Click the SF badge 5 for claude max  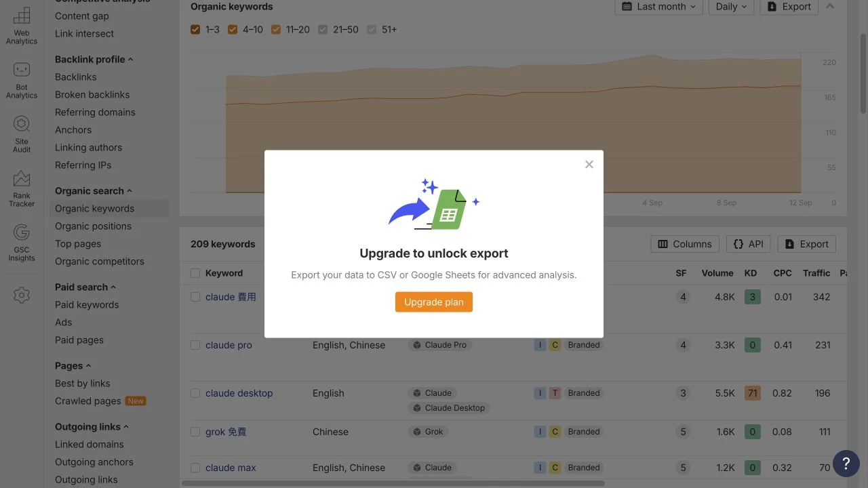683,468
